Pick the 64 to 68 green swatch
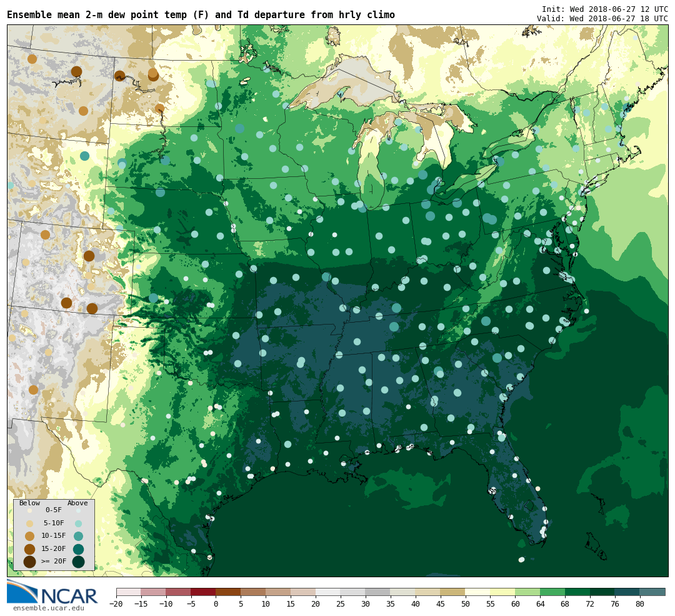 point(552,592)
